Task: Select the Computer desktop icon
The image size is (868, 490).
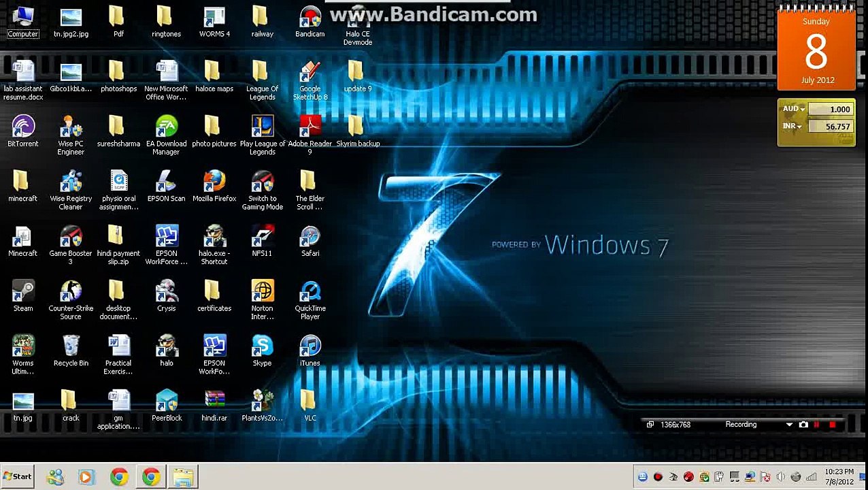Action: tap(23, 22)
